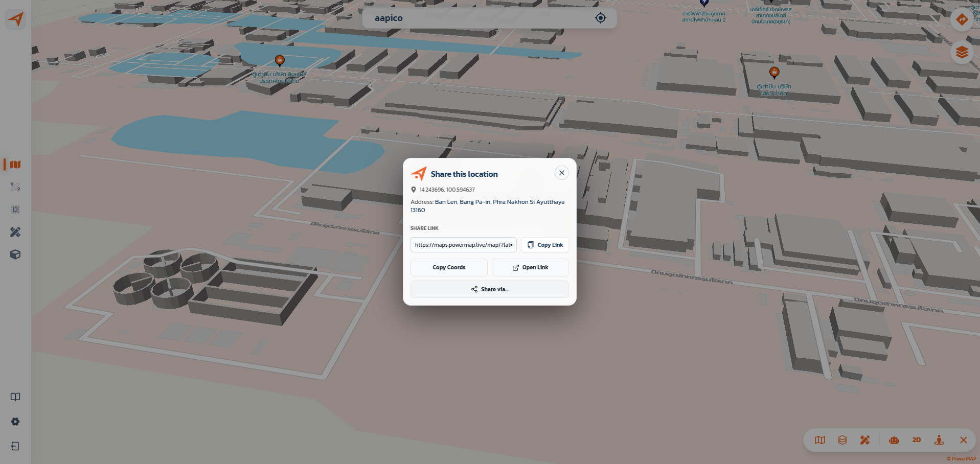The height and width of the screenshot is (464, 980).
Task: Activate street view person icon
Action: (x=939, y=440)
